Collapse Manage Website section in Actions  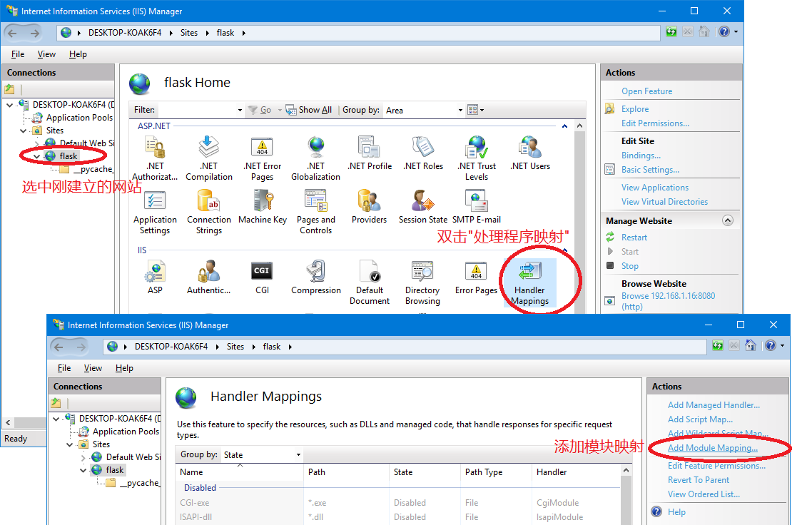[728, 220]
